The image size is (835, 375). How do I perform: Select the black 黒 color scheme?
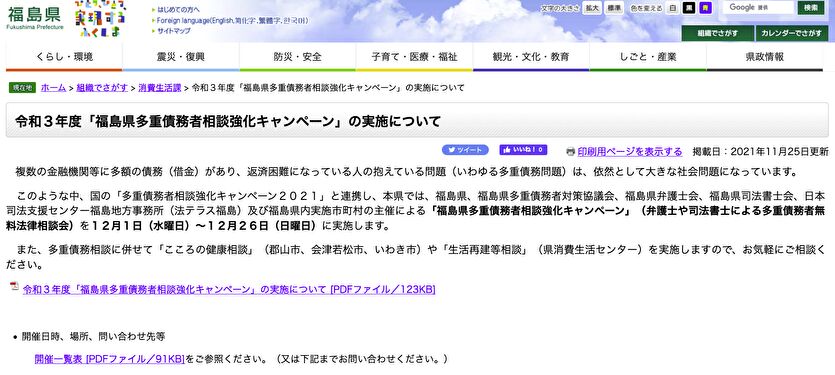click(689, 8)
